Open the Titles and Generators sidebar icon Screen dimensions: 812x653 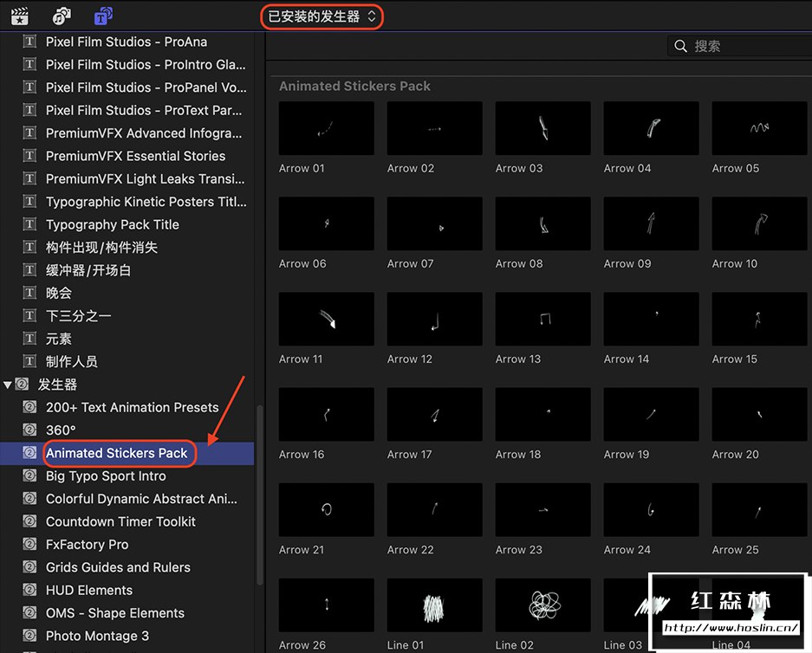tap(103, 16)
